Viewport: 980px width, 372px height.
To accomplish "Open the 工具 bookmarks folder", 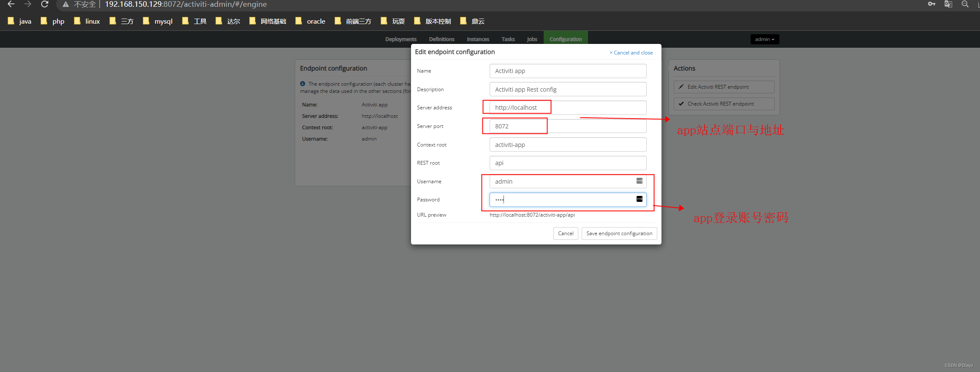I will pyautogui.click(x=194, y=21).
